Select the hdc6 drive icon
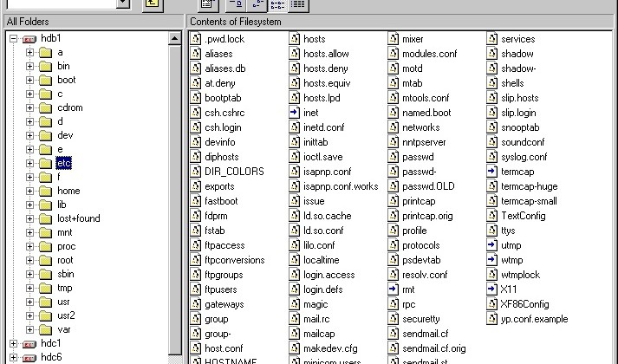The image size is (618, 364). (x=29, y=357)
